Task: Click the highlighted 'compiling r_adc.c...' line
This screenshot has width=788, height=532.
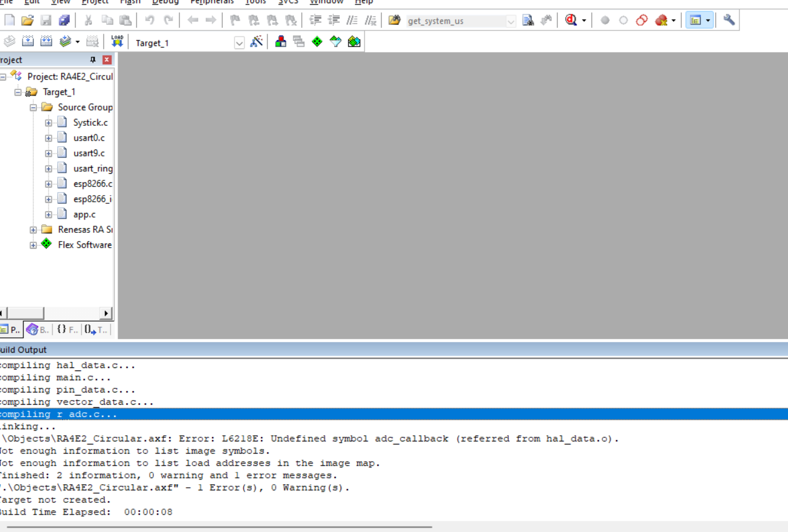Action: coord(394,414)
